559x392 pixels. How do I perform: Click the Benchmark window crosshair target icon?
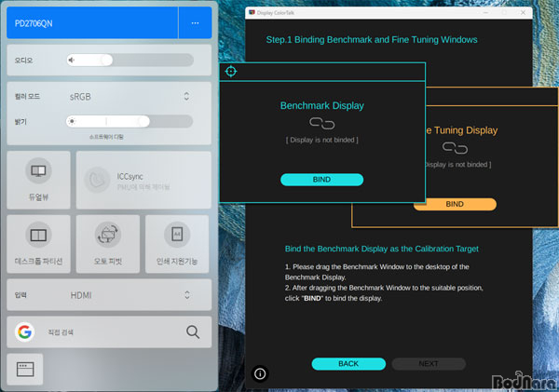(x=232, y=72)
